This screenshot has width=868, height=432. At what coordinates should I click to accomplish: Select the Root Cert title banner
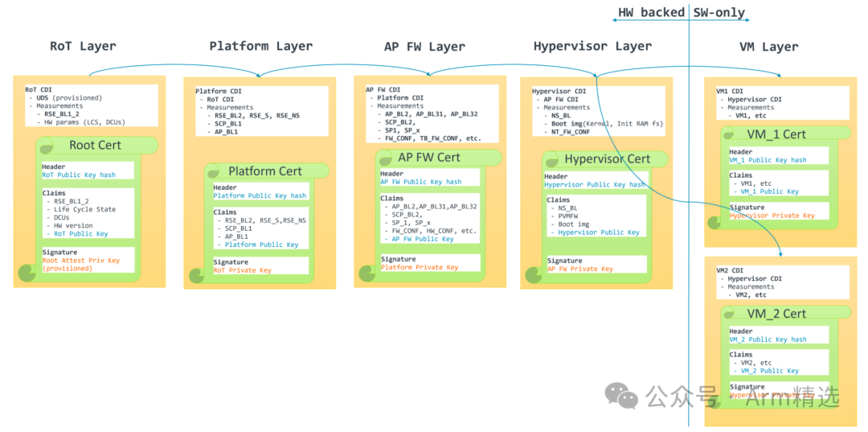click(96, 146)
